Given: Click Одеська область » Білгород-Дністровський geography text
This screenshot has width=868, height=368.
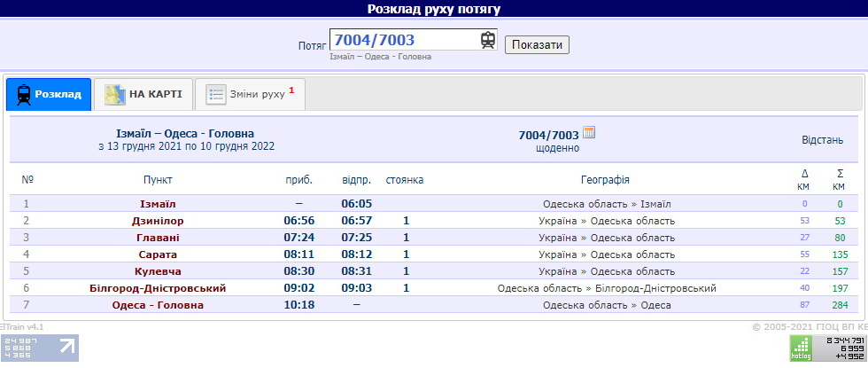Looking at the screenshot, I should (607, 288).
